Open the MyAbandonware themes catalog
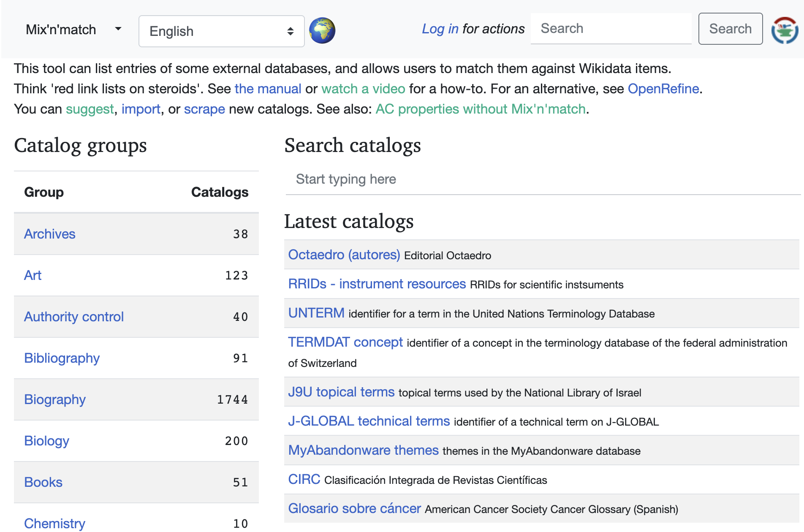Image resolution: width=804 pixels, height=532 pixels. [363, 450]
